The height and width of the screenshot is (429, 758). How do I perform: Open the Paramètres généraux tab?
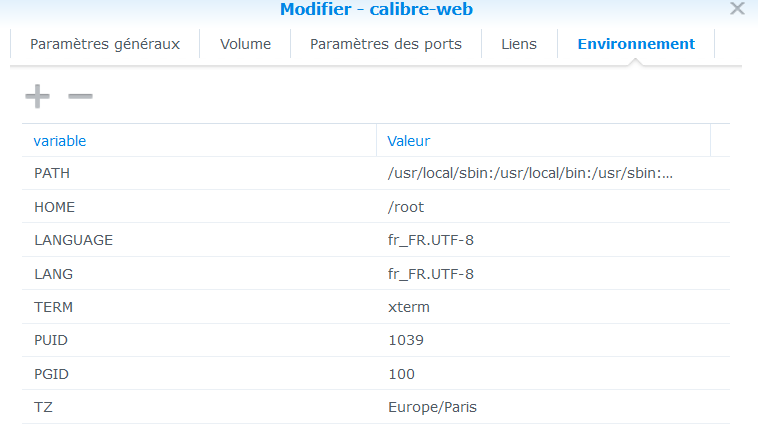105,44
